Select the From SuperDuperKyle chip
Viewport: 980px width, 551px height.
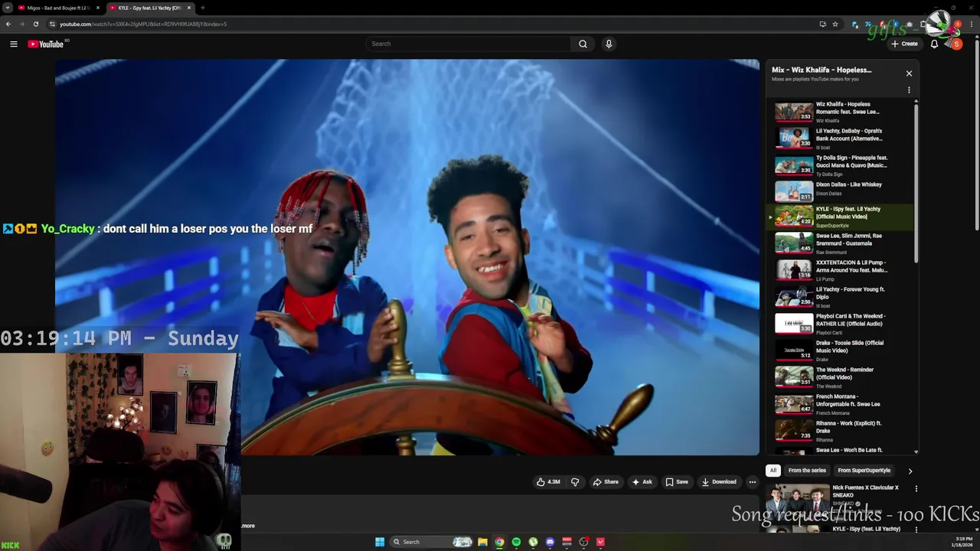[864, 471]
